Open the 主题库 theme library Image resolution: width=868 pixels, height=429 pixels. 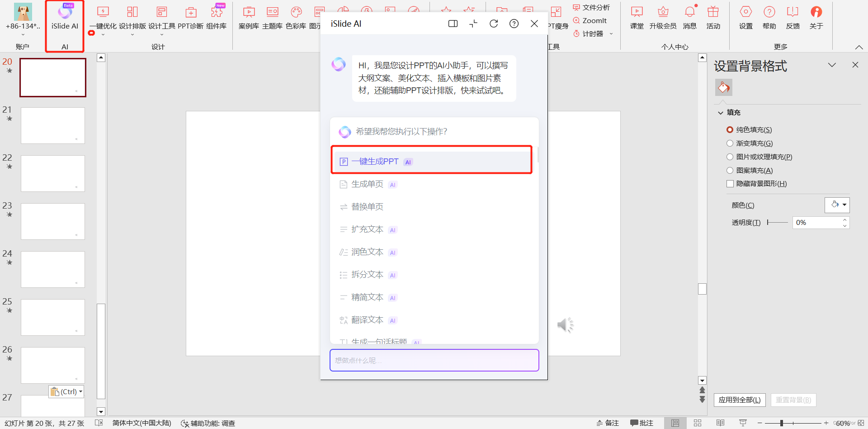point(273,18)
